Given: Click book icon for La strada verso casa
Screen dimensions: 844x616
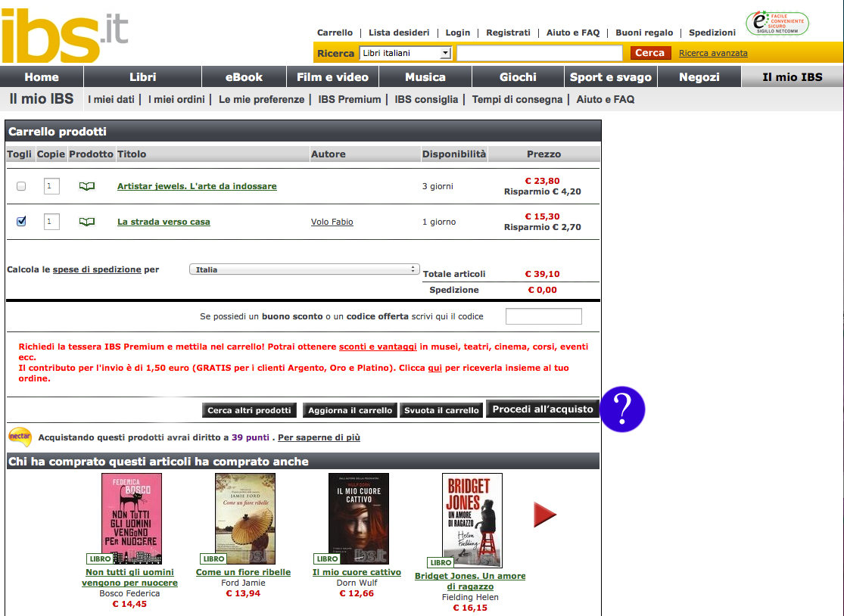Looking at the screenshot, I should (x=86, y=222).
